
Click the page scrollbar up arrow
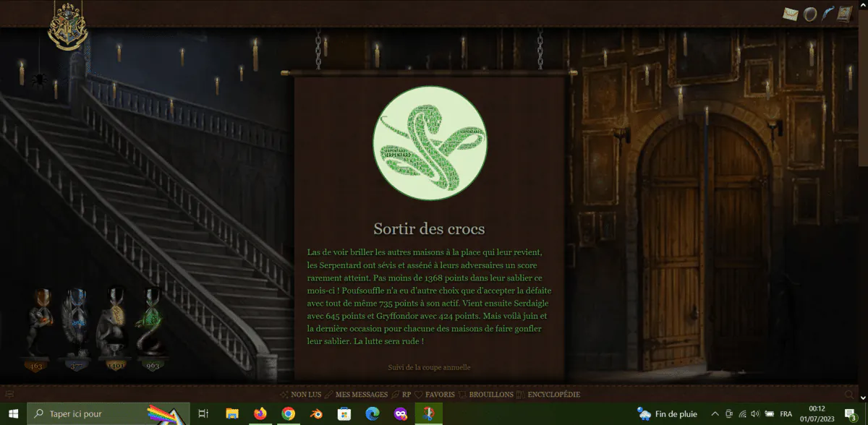click(x=864, y=4)
